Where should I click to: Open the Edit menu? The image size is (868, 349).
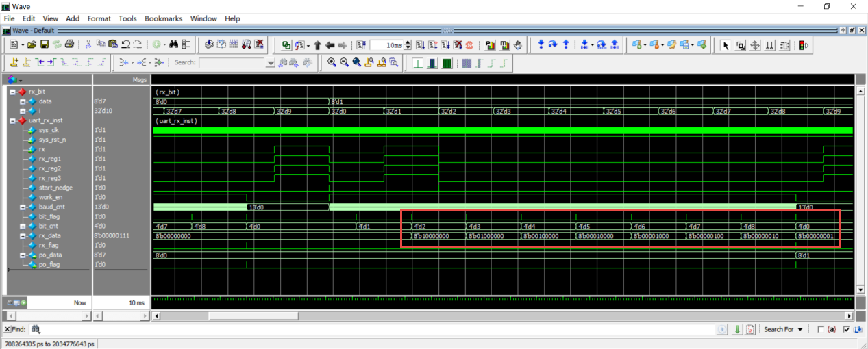click(29, 18)
